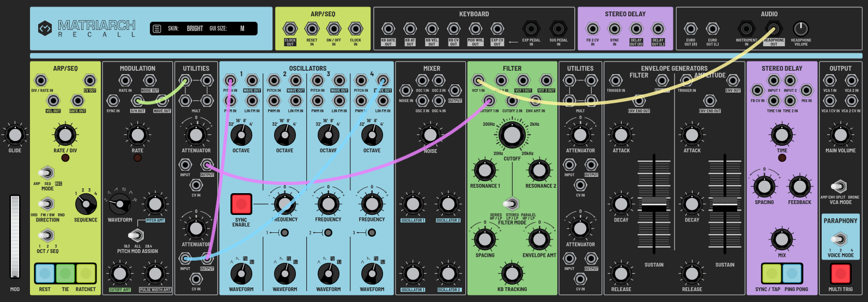Click the Sequence selector knob
The width and height of the screenshot is (868, 302).
coord(86,205)
